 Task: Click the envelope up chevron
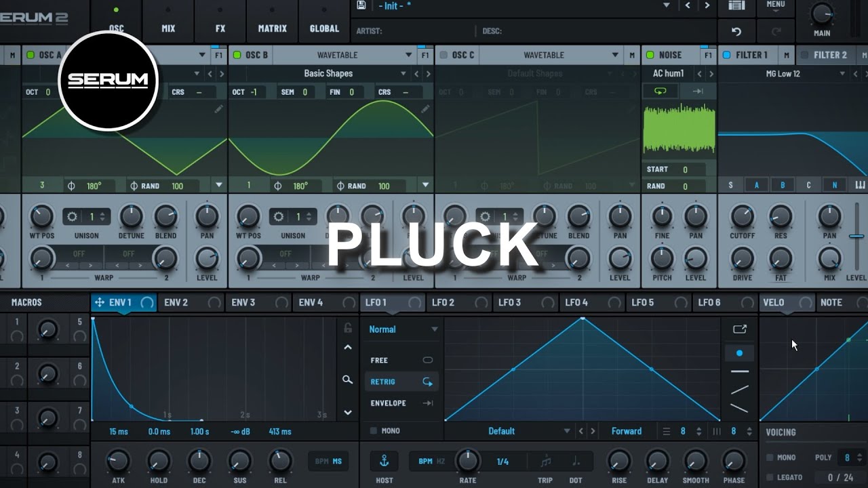[348, 347]
